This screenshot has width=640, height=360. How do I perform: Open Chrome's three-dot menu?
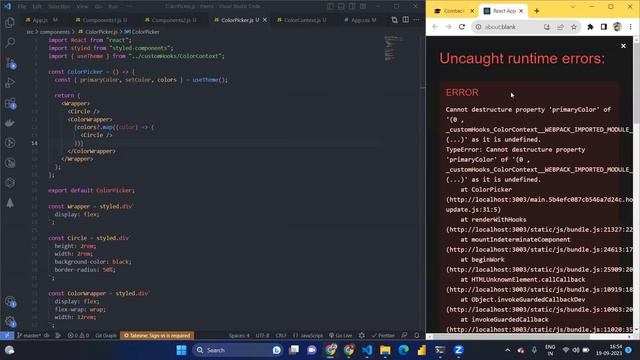point(630,27)
